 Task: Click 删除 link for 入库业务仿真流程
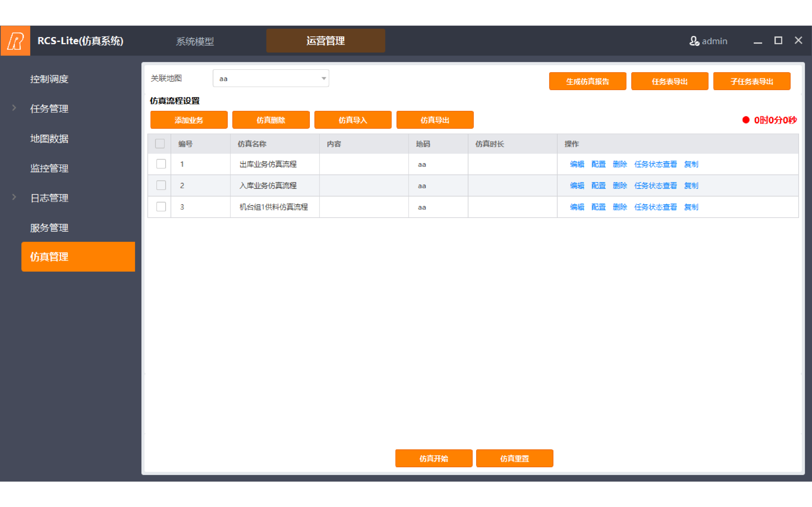(620, 185)
